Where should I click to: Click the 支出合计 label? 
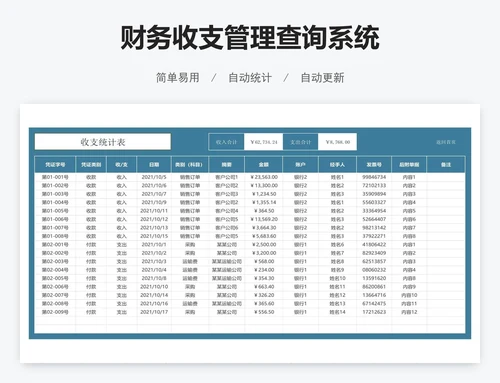[x=301, y=142]
